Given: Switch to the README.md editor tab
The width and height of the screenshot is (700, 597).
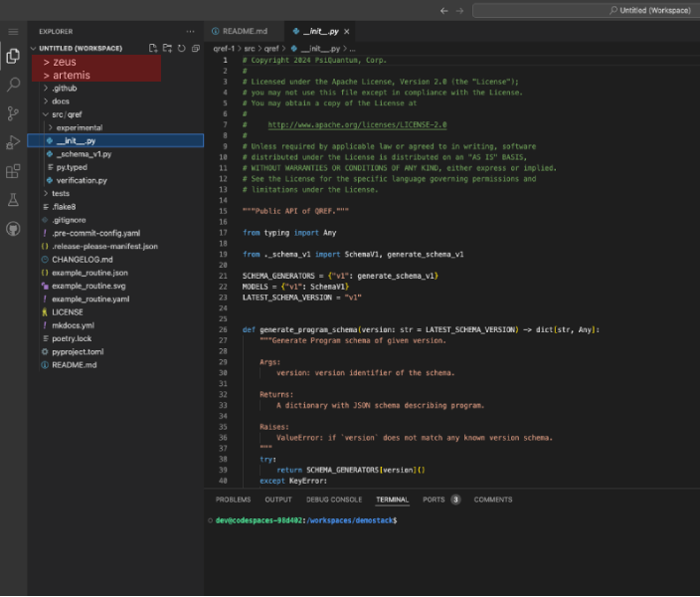Looking at the screenshot, I should pos(245,31).
